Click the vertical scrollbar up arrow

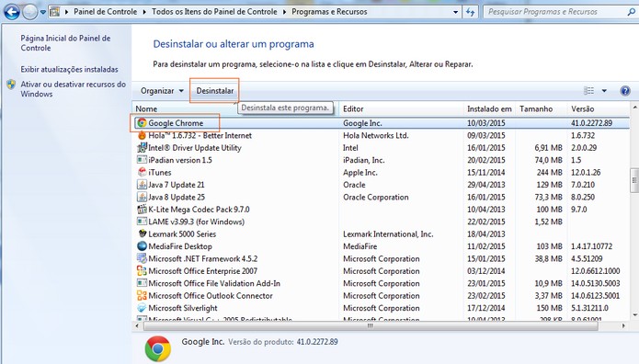coord(635,108)
